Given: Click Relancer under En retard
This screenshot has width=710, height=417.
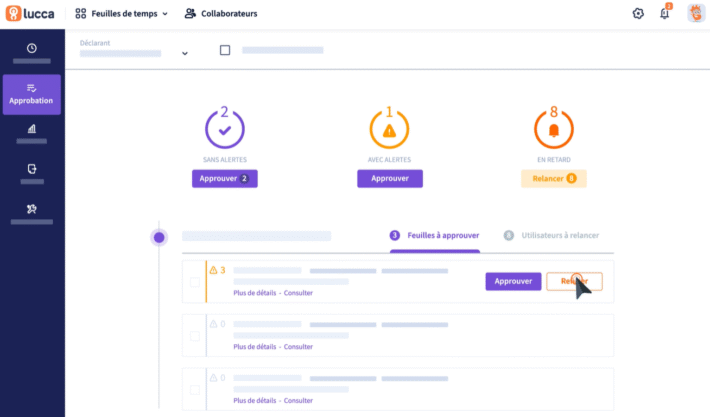Looking at the screenshot, I should pos(553,178).
